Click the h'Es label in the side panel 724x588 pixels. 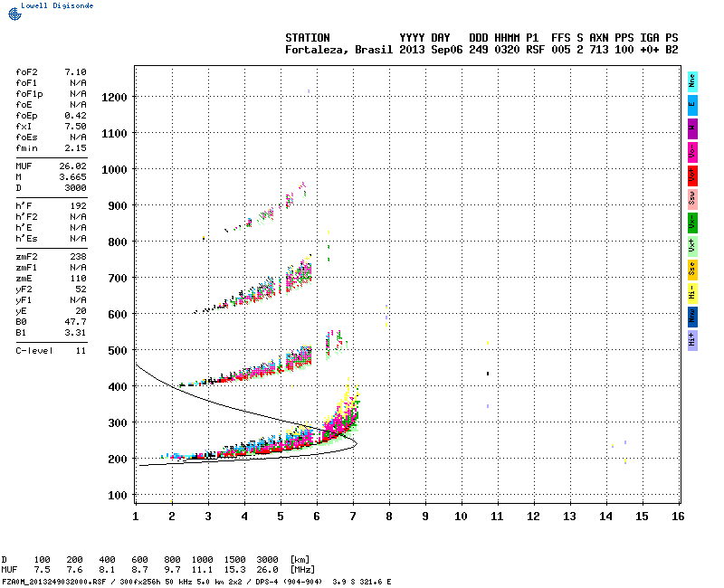tap(26, 239)
